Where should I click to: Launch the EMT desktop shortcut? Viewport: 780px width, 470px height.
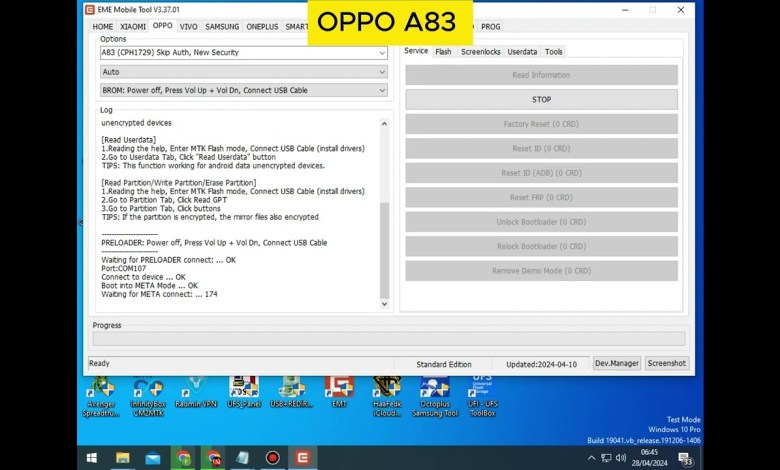(339, 392)
